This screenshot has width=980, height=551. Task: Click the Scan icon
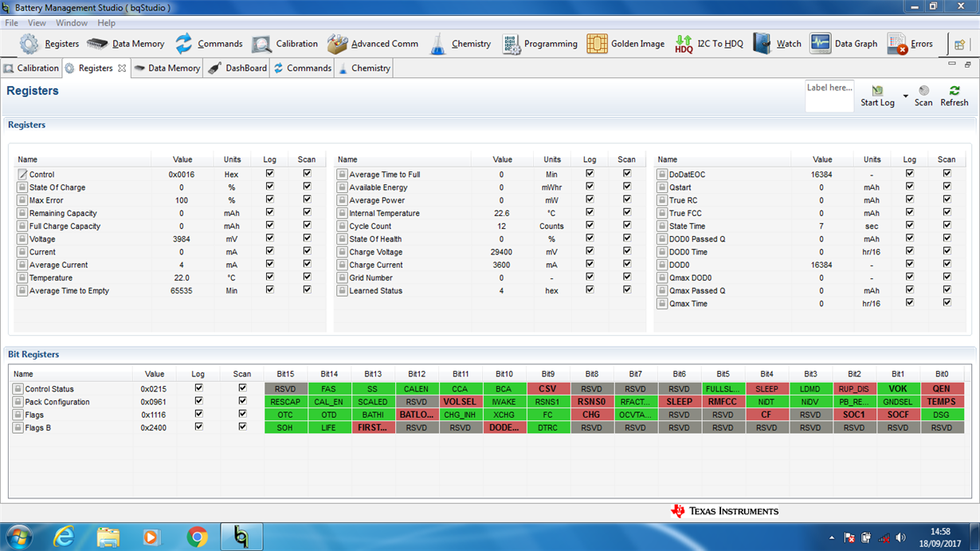[x=923, y=91]
